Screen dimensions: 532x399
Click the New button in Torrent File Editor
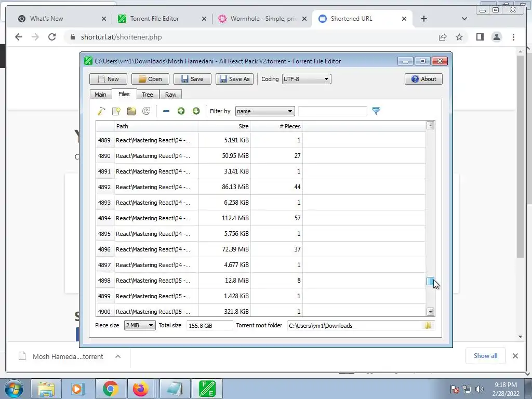108,79
